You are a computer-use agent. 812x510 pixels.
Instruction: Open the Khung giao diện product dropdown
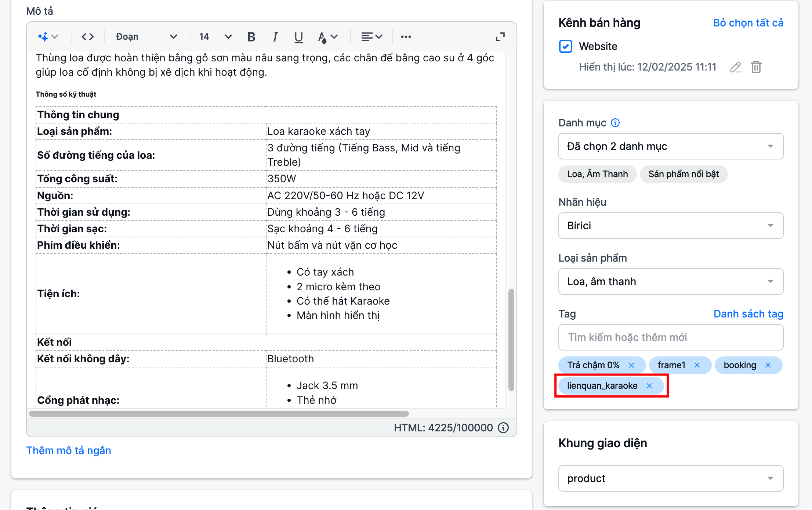670,478
